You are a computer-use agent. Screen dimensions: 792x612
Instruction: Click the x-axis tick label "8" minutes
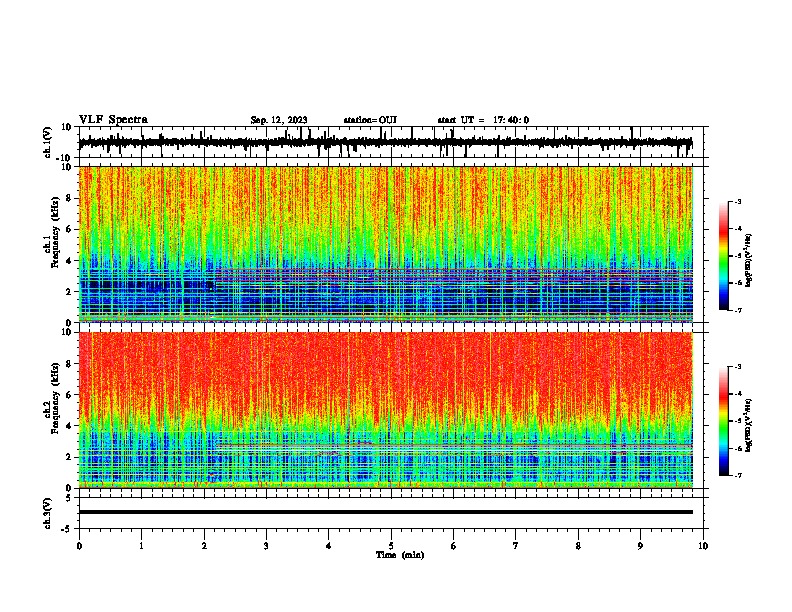578,546
